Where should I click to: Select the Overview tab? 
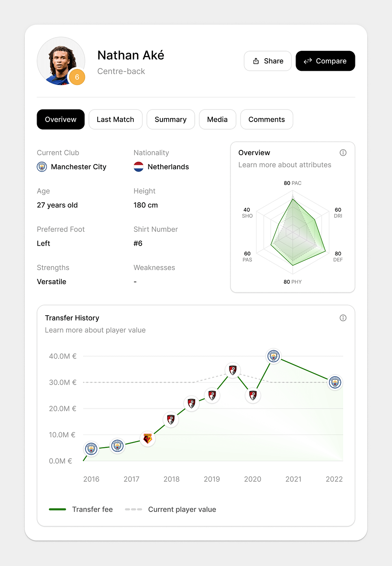pos(61,119)
